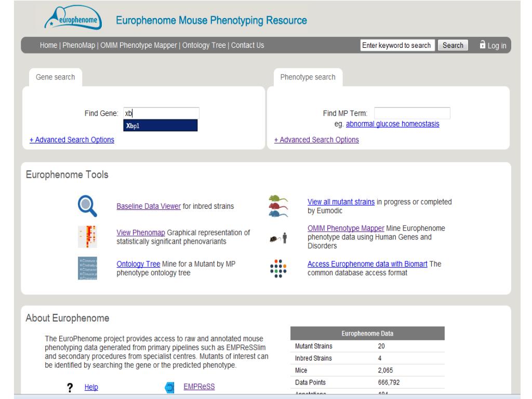Click the Europhenome Mouse Phenotyping Resource title

211,20
